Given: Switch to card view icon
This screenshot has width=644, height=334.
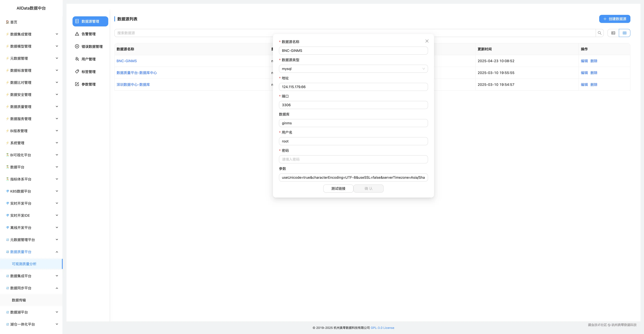Looking at the screenshot, I should point(613,33).
